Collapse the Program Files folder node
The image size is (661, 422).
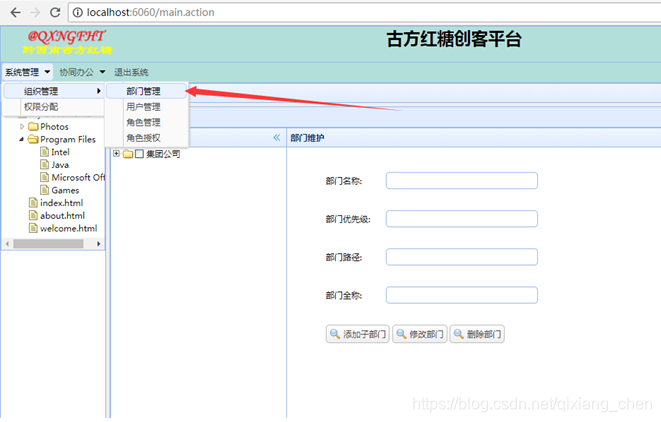pos(21,139)
